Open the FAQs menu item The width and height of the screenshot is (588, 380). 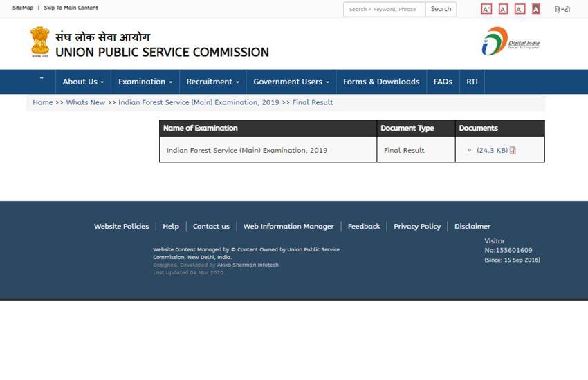click(443, 82)
